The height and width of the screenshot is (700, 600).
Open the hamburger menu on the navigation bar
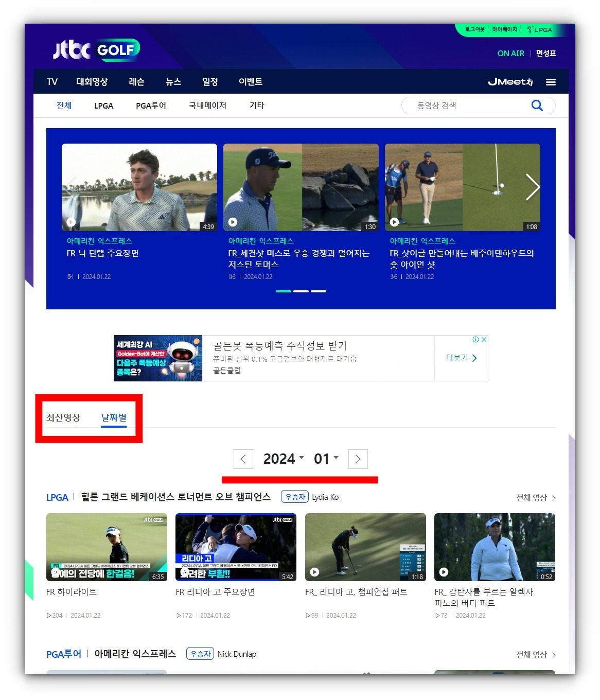551,81
